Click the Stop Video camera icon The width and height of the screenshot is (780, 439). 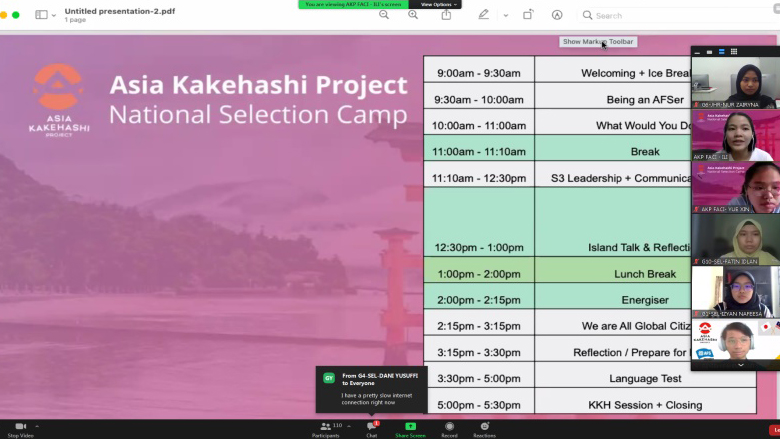[x=20, y=426]
